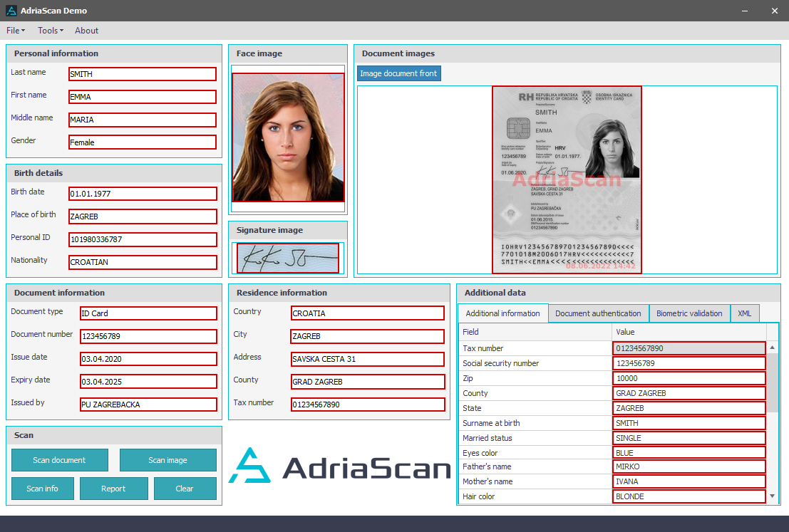Viewport: 789px width, 532px height.
Task: Click the Middle name field with MARIA
Action: point(143,120)
